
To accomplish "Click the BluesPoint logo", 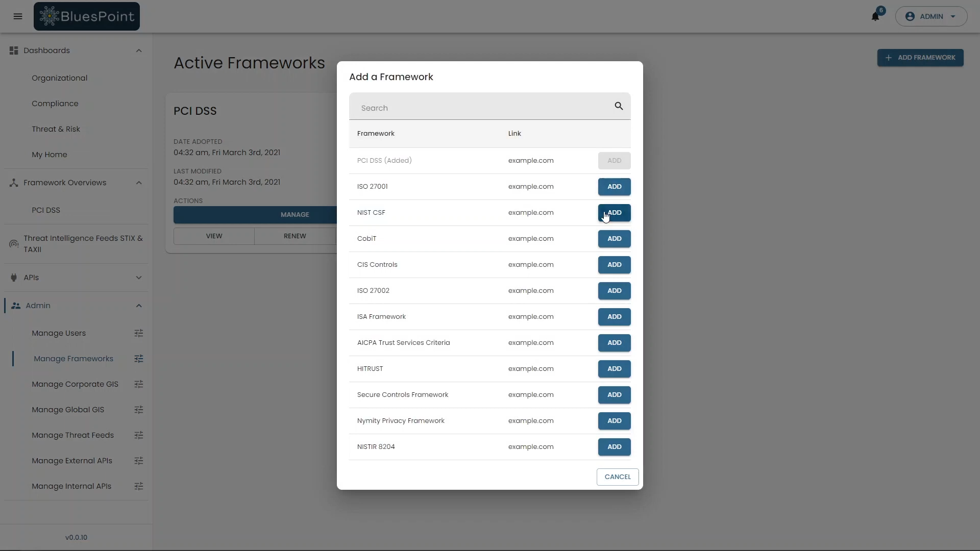I will [x=87, y=16].
